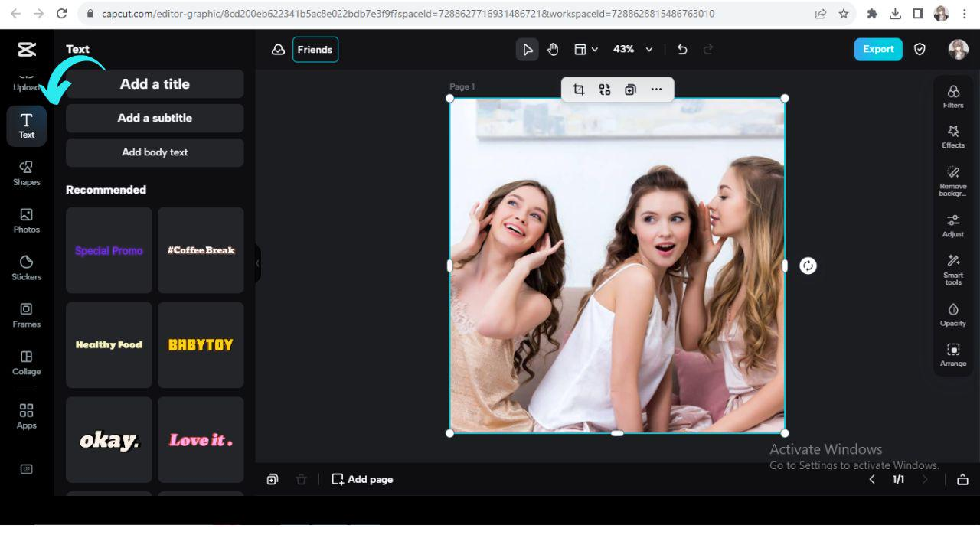Select the crop icon above image
The image size is (980, 551).
click(579, 90)
